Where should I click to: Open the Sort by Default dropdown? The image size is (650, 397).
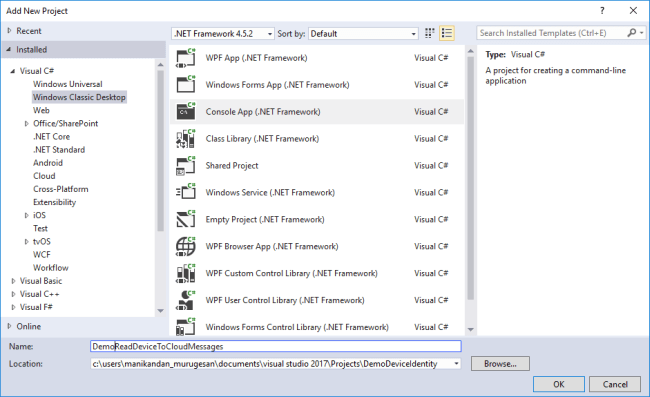(x=363, y=34)
